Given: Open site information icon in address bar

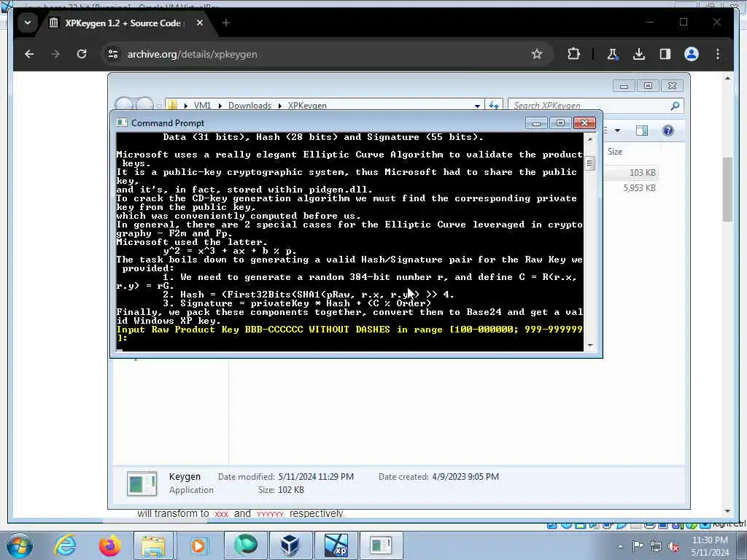Looking at the screenshot, I should tap(113, 54).
